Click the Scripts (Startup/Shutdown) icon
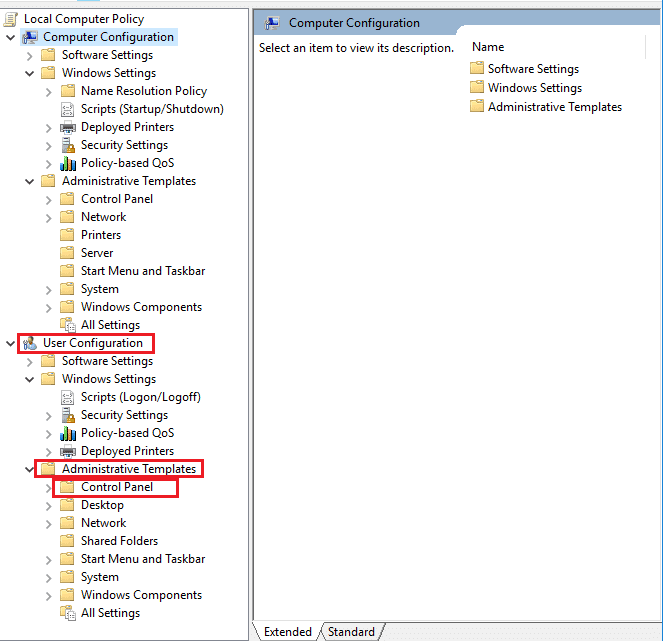 (x=68, y=110)
